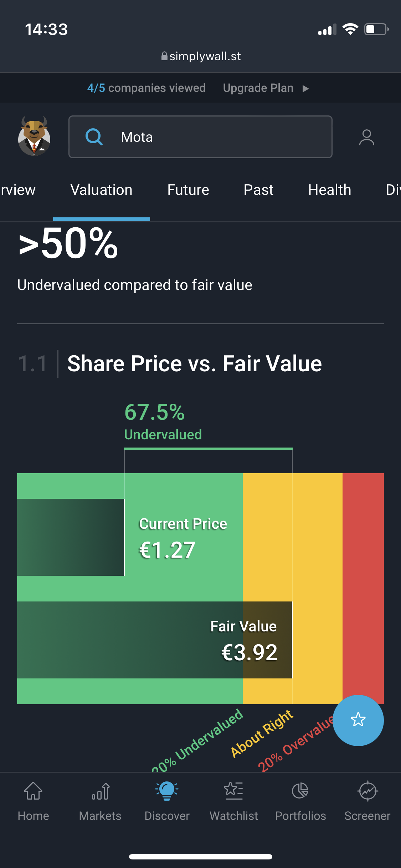Screen dimensions: 401x868
Task: Tap the star watchlist floating button
Action: pos(358,720)
